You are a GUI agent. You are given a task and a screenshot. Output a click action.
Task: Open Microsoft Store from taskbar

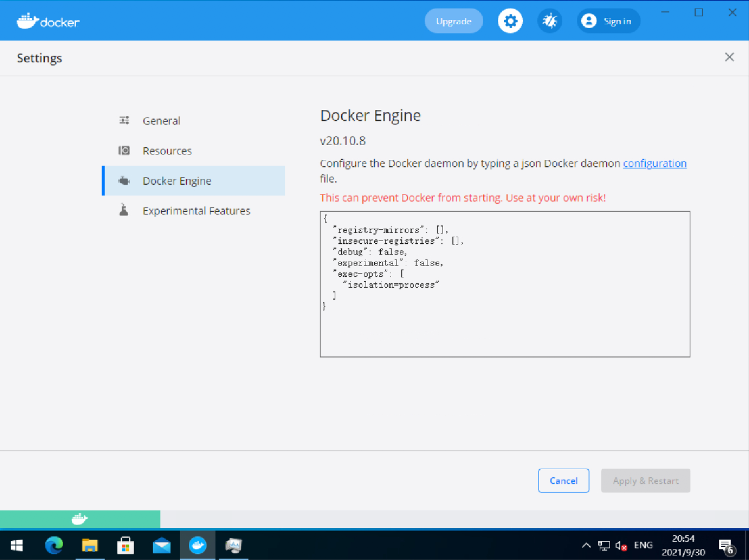125,545
